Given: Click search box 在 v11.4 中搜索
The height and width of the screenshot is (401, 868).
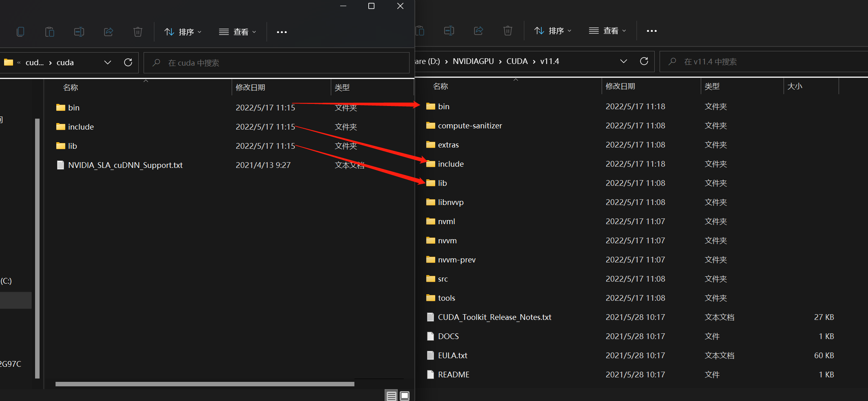Looking at the screenshot, I should click(764, 62).
